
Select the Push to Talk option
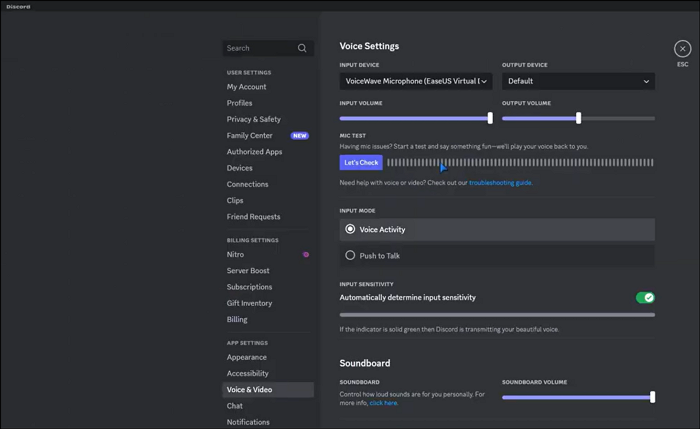(350, 255)
